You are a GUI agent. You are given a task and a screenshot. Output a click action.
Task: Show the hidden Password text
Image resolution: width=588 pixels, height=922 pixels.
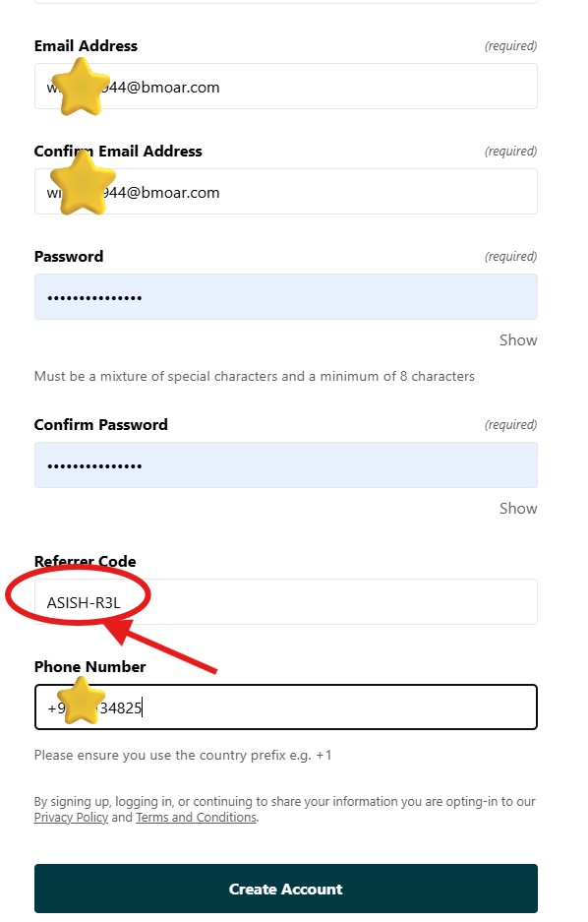pos(519,339)
